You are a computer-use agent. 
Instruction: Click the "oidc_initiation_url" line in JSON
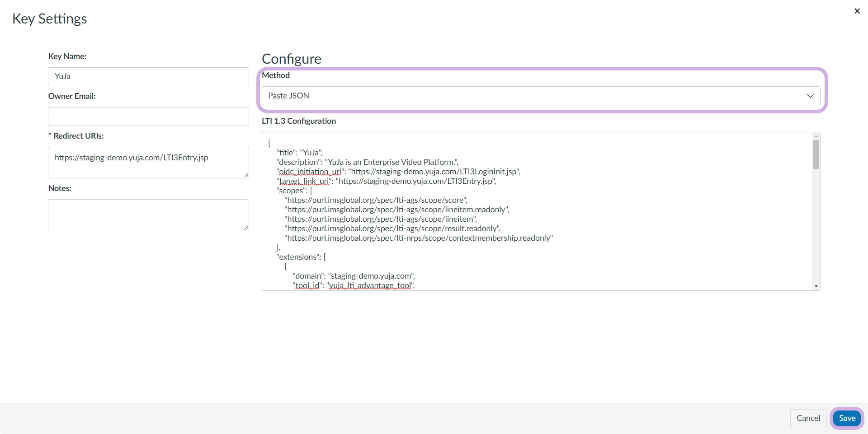[398, 172]
